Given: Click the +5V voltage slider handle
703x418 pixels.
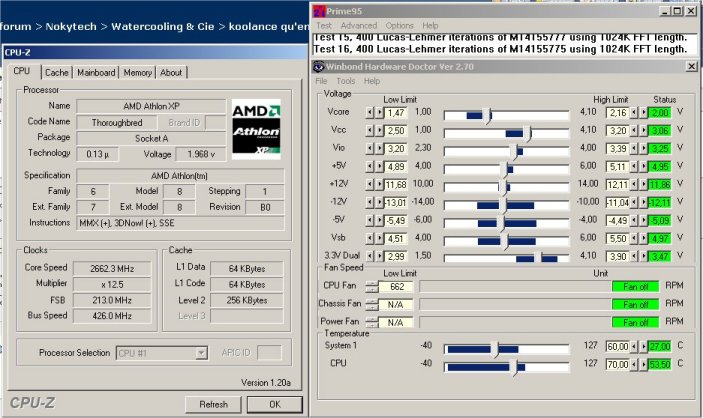Looking at the screenshot, I should [504, 170].
